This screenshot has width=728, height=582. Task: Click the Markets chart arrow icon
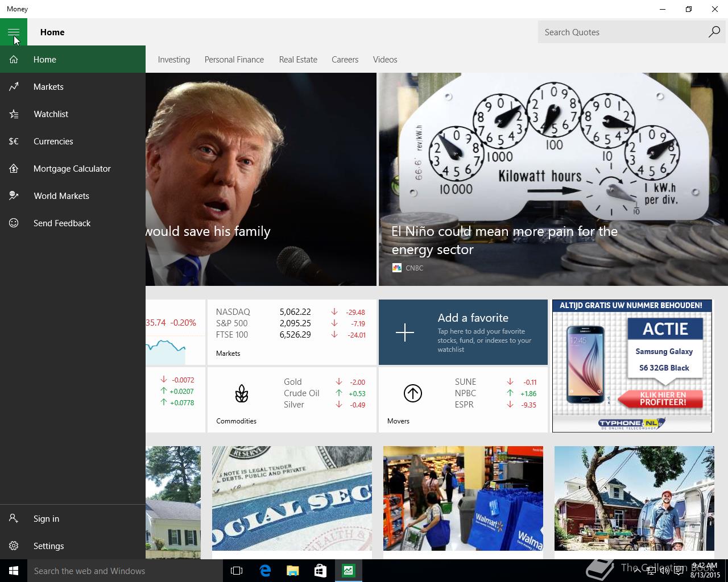(14, 86)
